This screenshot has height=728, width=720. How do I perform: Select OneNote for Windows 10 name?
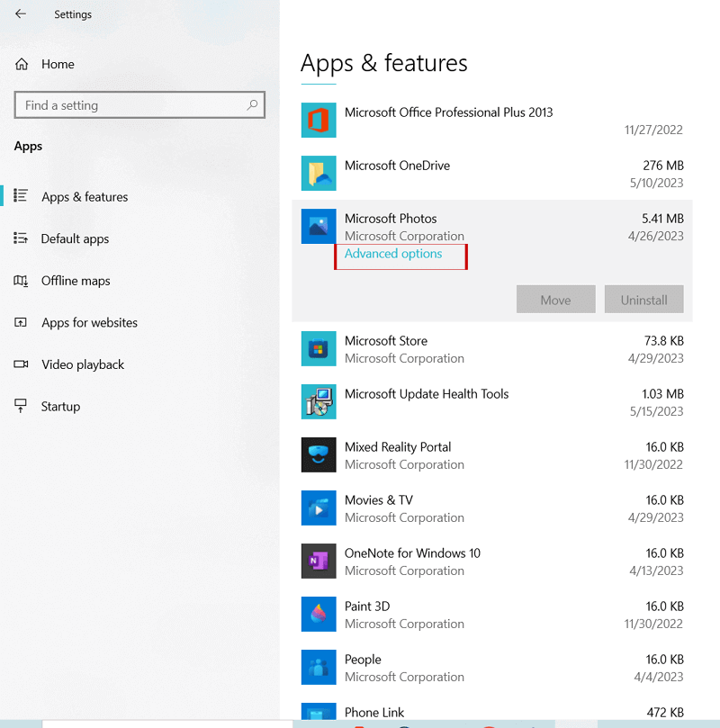pos(412,553)
